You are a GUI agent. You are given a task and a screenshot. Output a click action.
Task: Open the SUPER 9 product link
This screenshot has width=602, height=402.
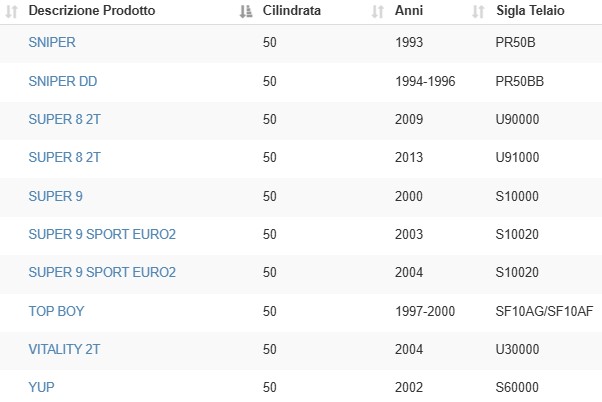[56, 196]
